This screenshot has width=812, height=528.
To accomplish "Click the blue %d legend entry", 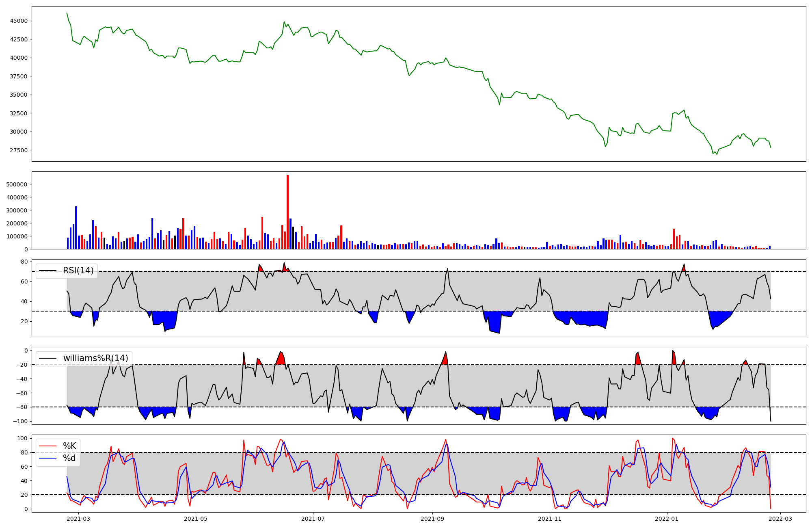I will [69, 458].
